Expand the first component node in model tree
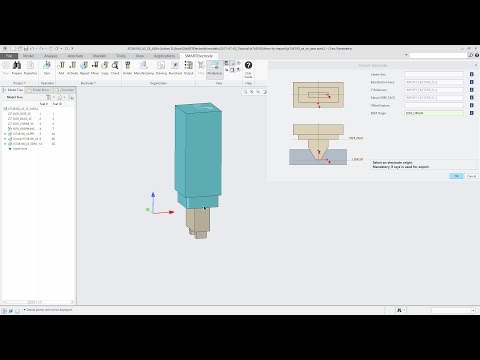This screenshot has height=360, width=480. click(x=5, y=134)
